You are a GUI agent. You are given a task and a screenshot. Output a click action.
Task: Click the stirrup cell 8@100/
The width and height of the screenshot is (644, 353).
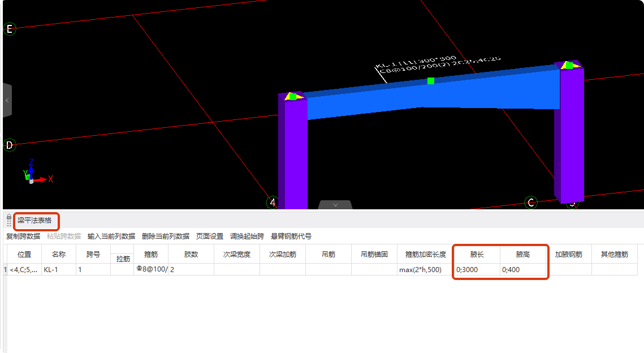click(151, 270)
